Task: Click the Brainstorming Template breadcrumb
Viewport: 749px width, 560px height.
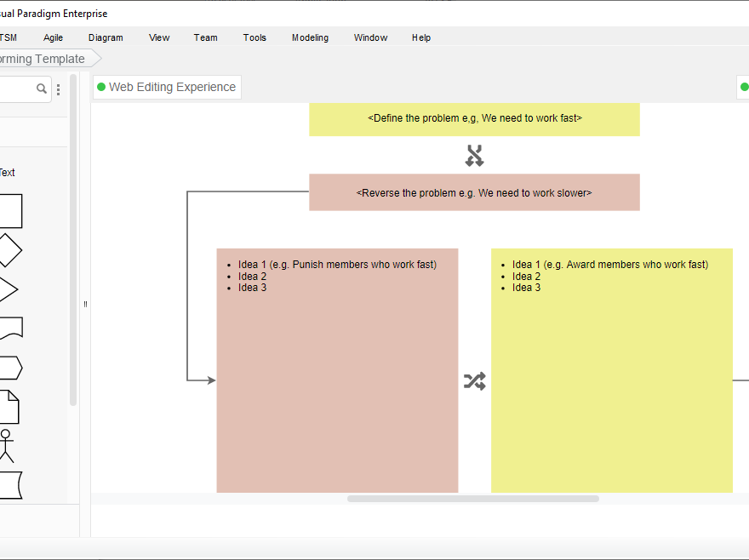Action: tap(44, 59)
